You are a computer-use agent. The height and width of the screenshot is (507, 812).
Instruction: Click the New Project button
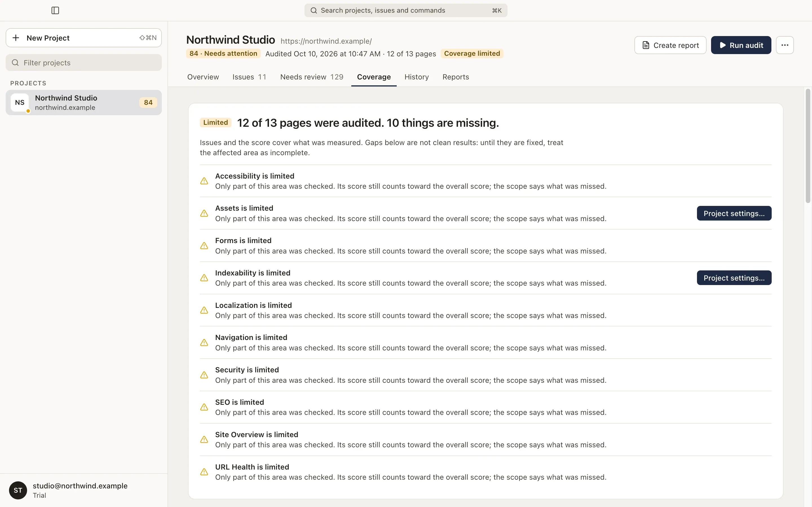tap(83, 37)
